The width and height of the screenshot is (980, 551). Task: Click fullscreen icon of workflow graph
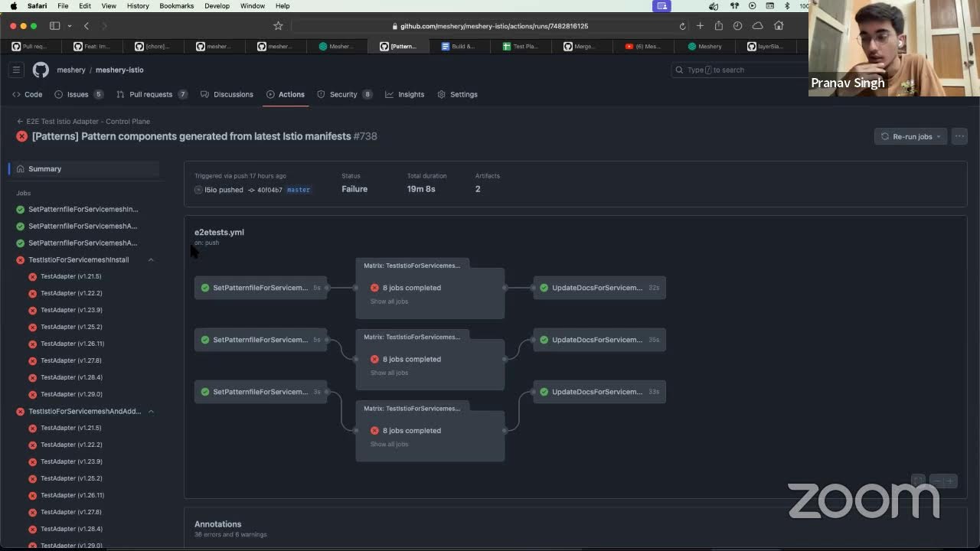[918, 481]
